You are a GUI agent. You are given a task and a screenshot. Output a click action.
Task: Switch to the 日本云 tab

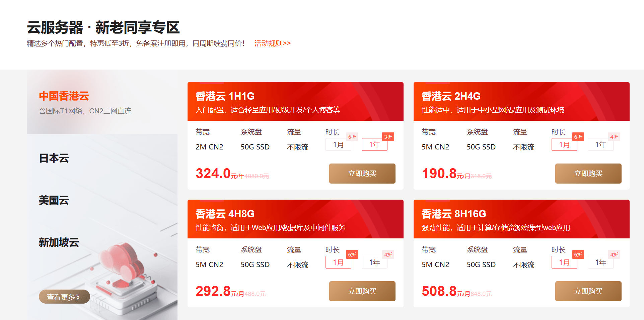[x=54, y=158]
